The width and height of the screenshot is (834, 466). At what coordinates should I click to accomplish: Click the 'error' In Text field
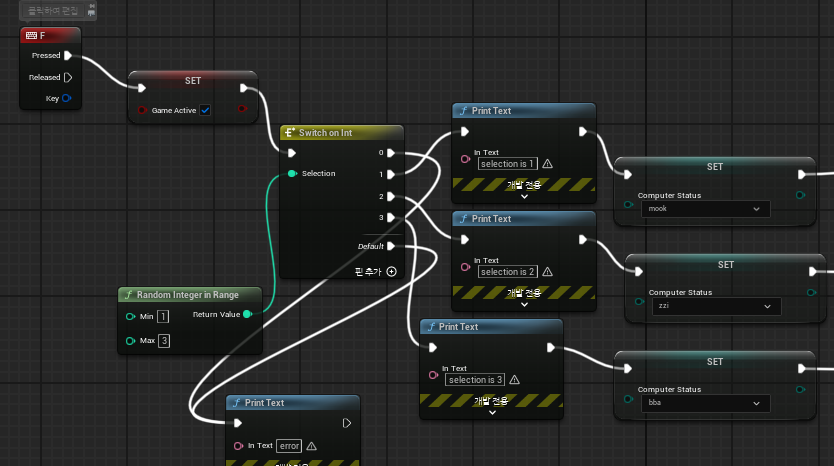coord(289,446)
